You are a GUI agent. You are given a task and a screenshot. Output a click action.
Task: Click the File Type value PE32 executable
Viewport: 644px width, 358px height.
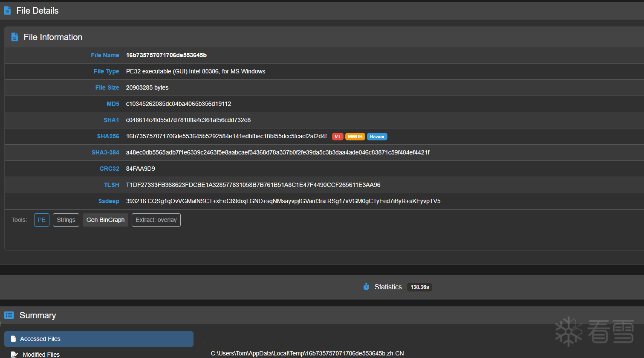tap(196, 71)
